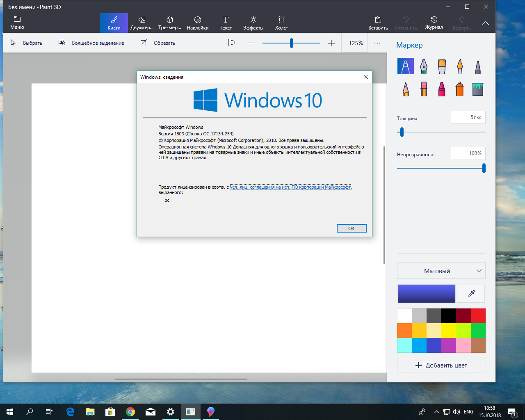This screenshot has height=420, width=525.
Task: Pick the purple color swatch
Action: (x=449, y=345)
